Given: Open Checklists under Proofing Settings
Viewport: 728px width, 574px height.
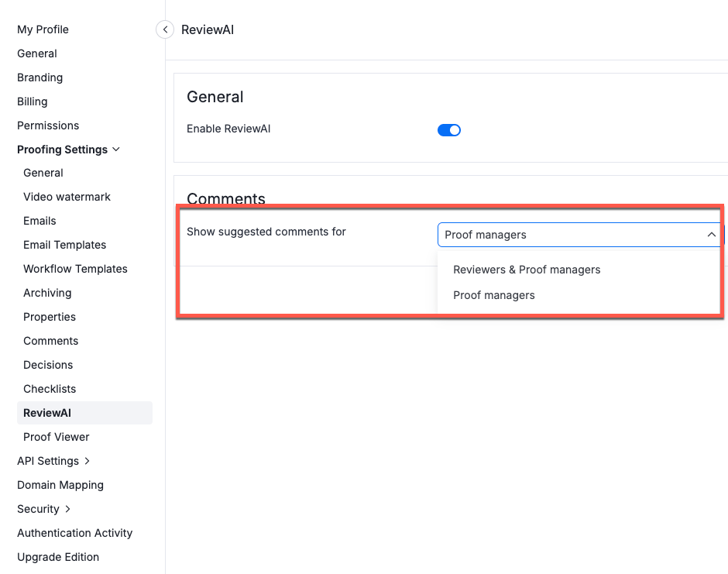Looking at the screenshot, I should click(x=50, y=389).
